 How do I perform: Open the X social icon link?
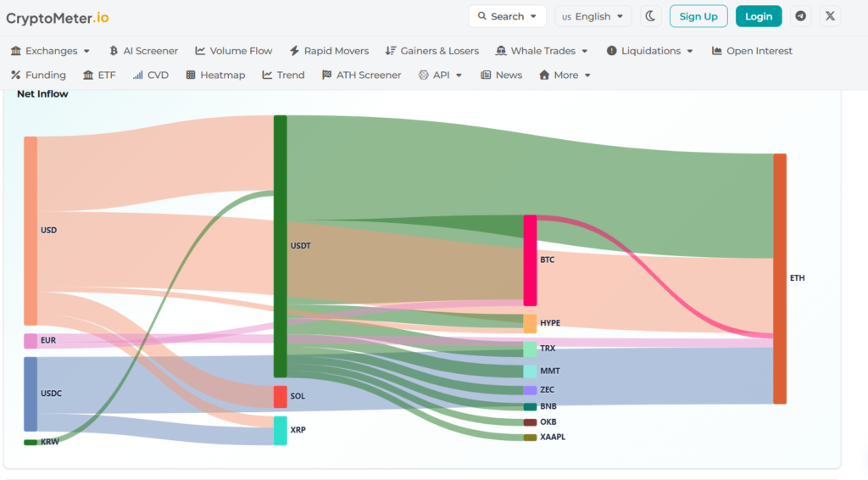click(x=830, y=16)
